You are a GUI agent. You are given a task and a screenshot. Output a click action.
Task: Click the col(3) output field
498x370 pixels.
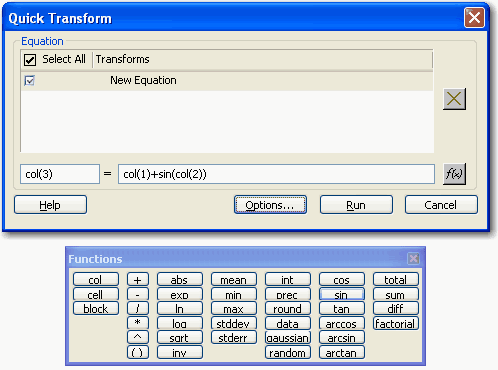(60, 174)
